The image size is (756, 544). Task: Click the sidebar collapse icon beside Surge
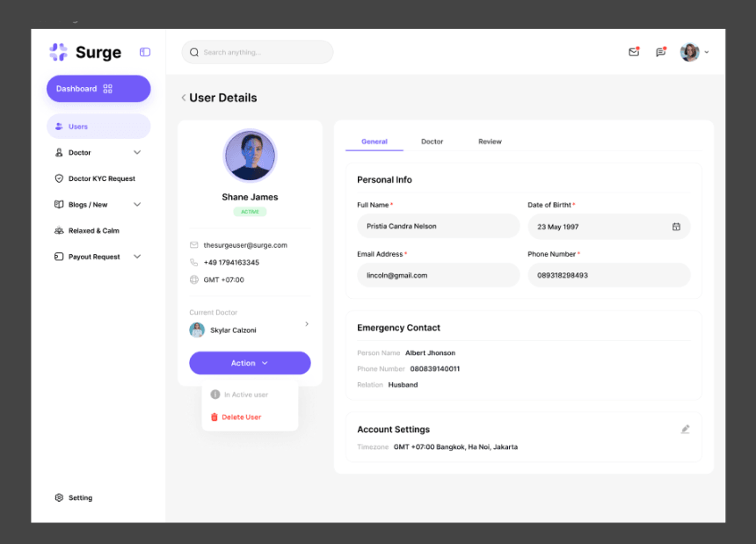(144, 52)
